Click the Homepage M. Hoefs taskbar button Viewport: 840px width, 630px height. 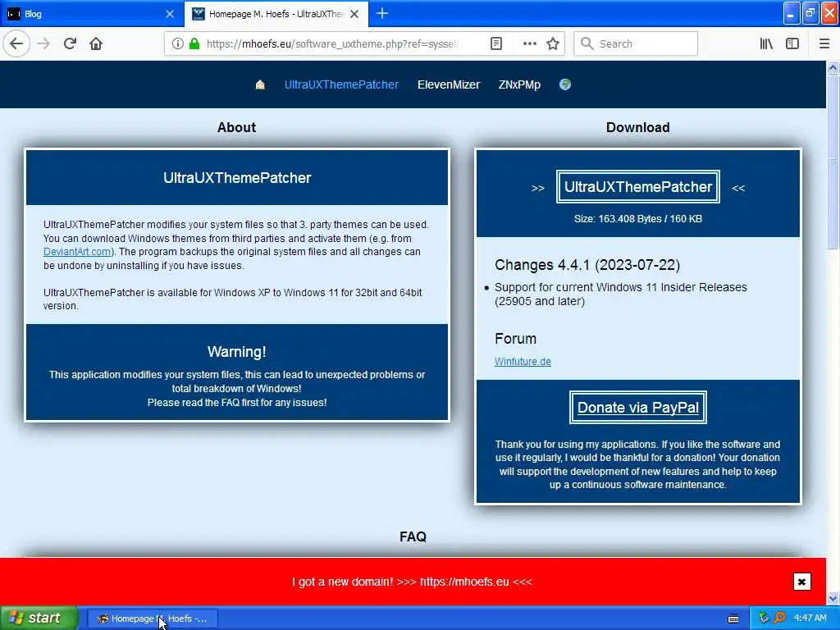click(x=153, y=619)
